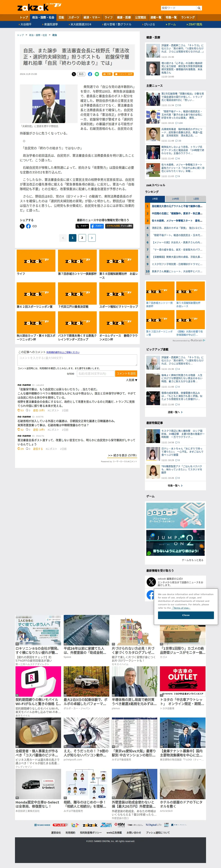Click X icon under シェアする
The image size is (221, 868).
22,226
